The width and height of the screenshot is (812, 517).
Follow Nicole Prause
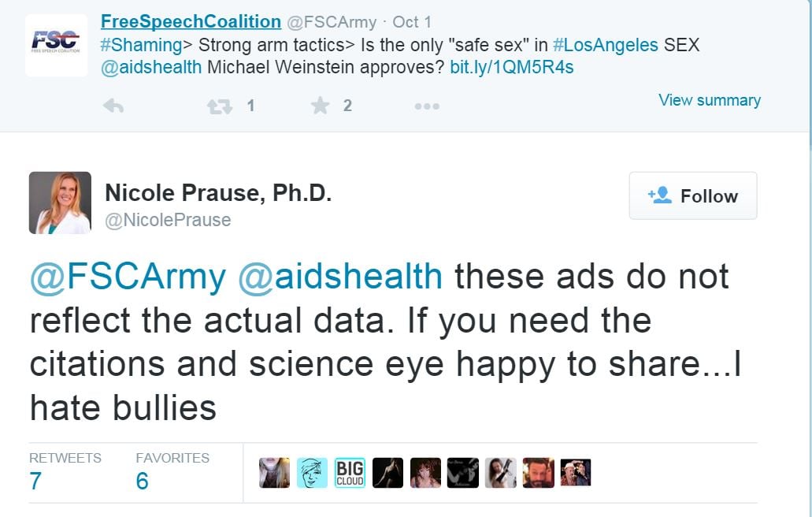tap(692, 195)
